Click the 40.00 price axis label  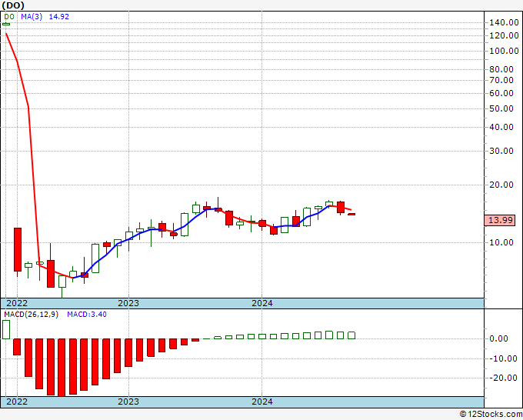pyautogui.click(x=501, y=127)
